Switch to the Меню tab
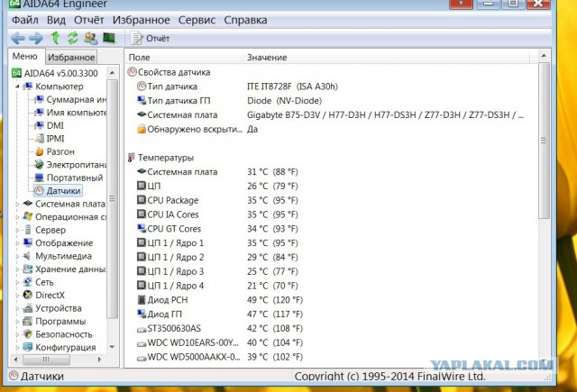 pyautogui.click(x=25, y=56)
